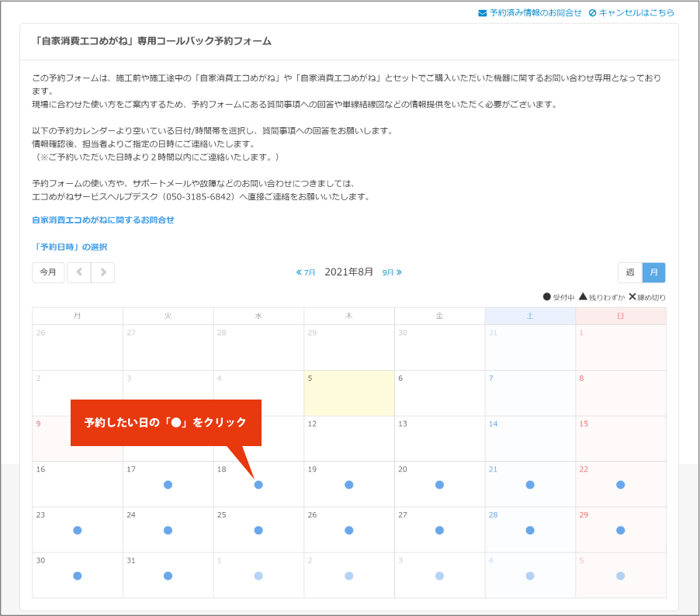Select the dot under August 27
This screenshot has width=700, height=616.
pos(440,531)
